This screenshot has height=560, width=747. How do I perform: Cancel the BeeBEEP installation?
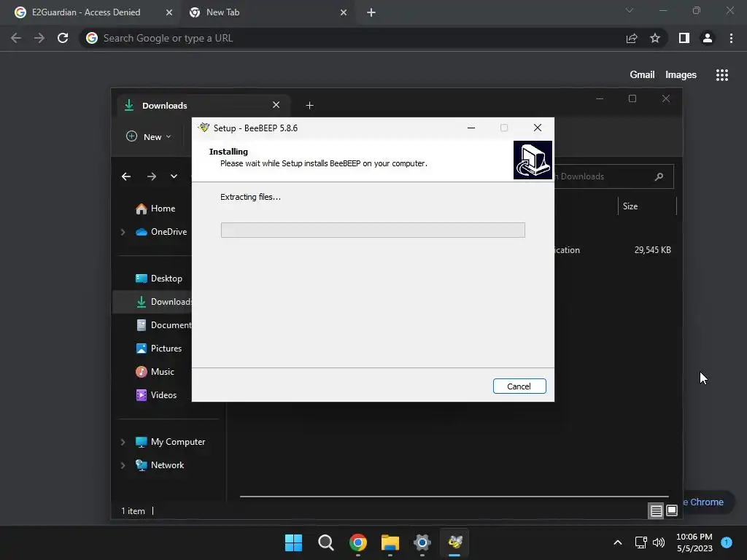tap(519, 386)
